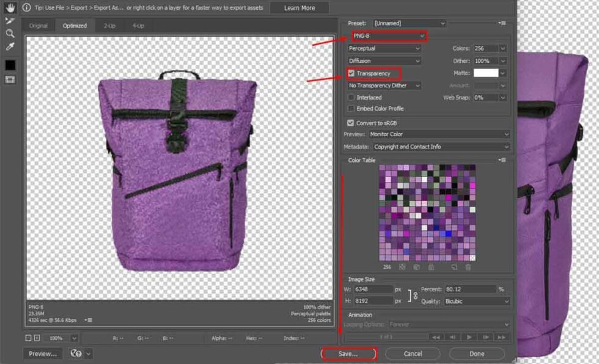This screenshot has width=599, height=364.
Task: Play the animation
Action: pyautogui.click(x=469, y=337)
